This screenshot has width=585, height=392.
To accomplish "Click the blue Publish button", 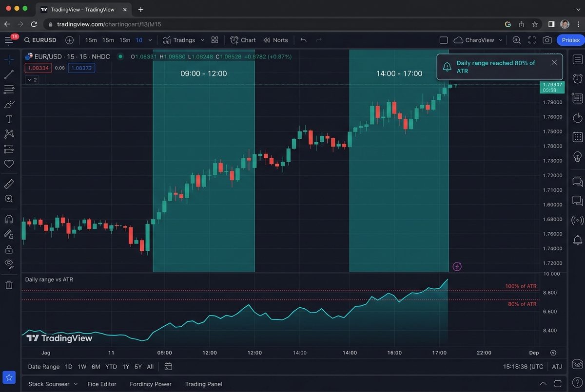I will [570, 40].
